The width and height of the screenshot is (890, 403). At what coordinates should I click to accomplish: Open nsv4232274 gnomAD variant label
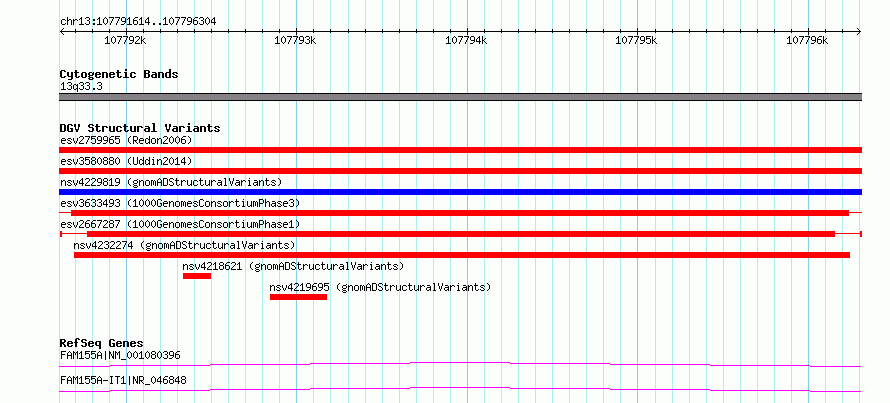point(184,245)
